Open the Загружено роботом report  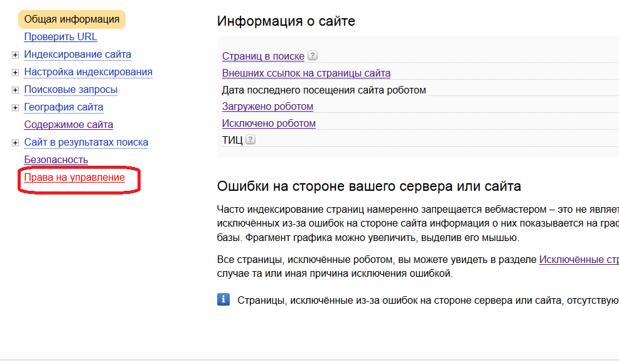click(x=268, y=106)
